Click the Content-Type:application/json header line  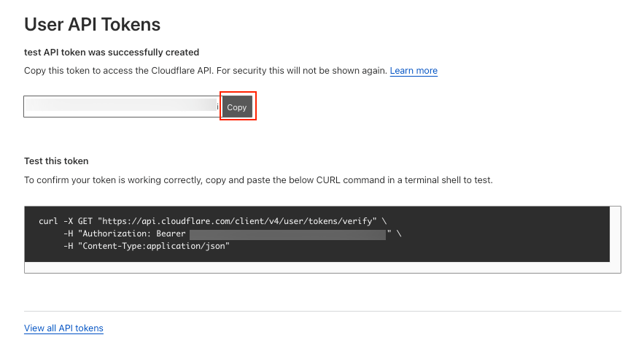coord(146,247)
